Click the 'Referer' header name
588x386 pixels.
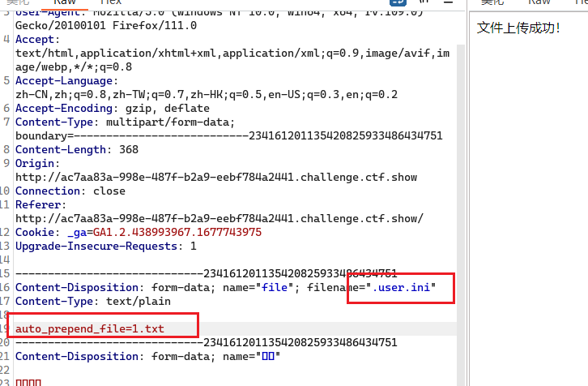pyautogui.click(x=38, y=204)
